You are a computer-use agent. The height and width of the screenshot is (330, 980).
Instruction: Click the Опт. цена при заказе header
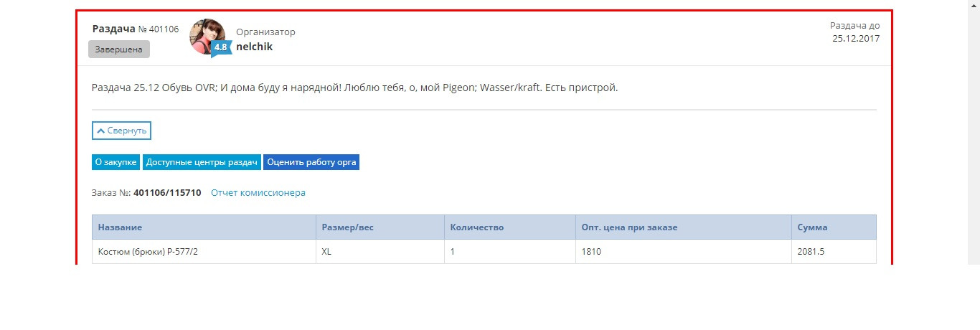click(x=684, y=227)
